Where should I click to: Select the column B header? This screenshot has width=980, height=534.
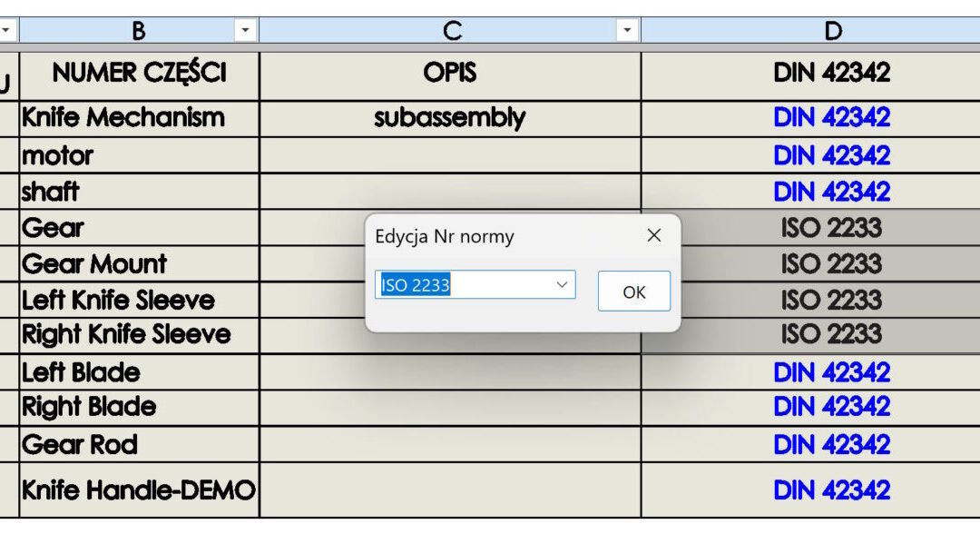(x=138, y=31)
